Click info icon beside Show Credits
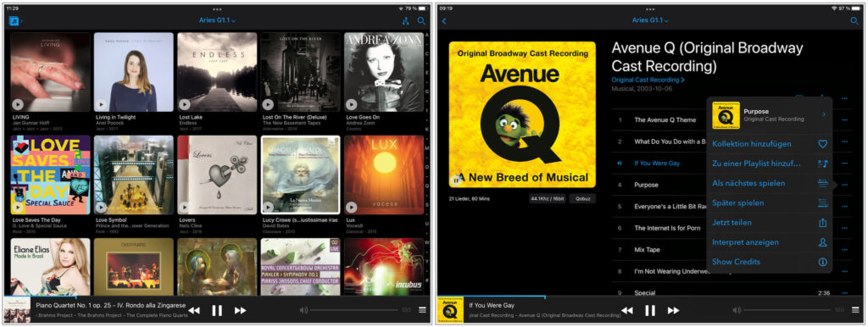The height and width of the screenshot is (327, 868). 822,262
